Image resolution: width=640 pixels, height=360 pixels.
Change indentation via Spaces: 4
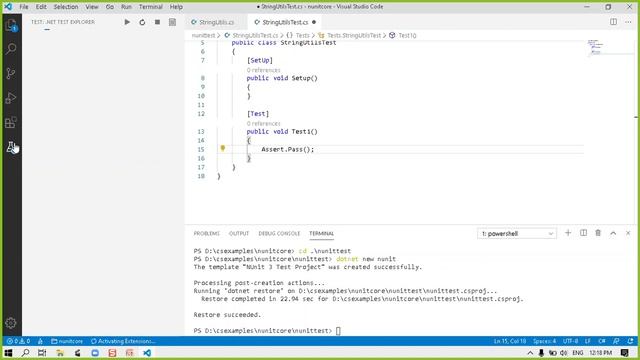point(544,341)
